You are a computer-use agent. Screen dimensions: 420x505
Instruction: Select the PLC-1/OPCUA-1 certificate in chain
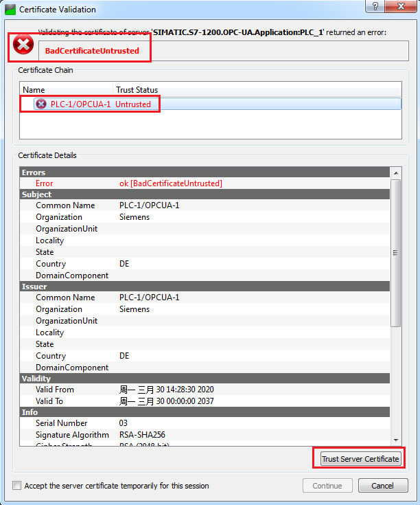point(80,104)
